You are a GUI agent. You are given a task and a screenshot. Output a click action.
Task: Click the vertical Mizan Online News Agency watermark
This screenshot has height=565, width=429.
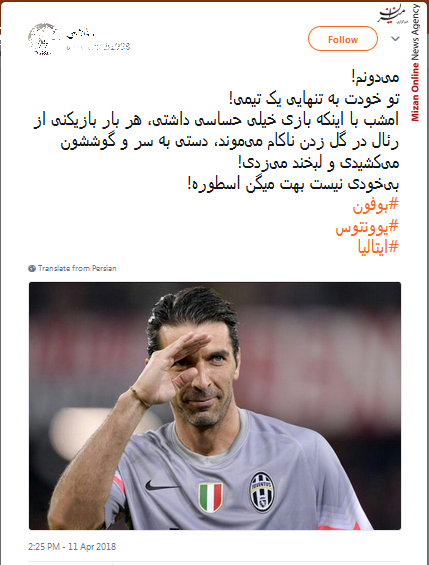tap(416, 62)
